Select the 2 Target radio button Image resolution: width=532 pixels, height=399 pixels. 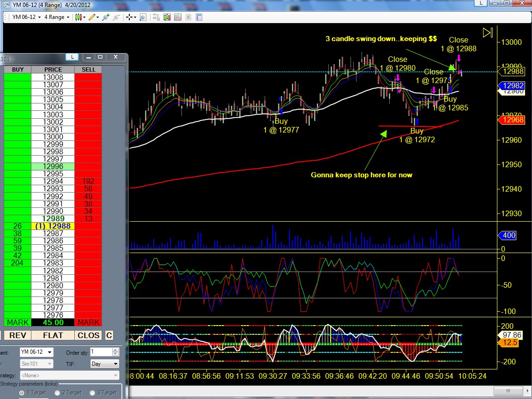coord(57,393)
